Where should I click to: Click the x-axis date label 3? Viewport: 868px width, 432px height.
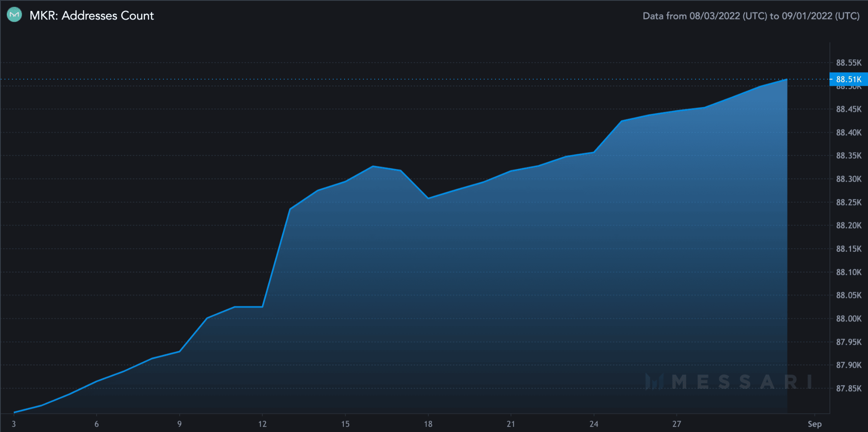tap(14, 424)
